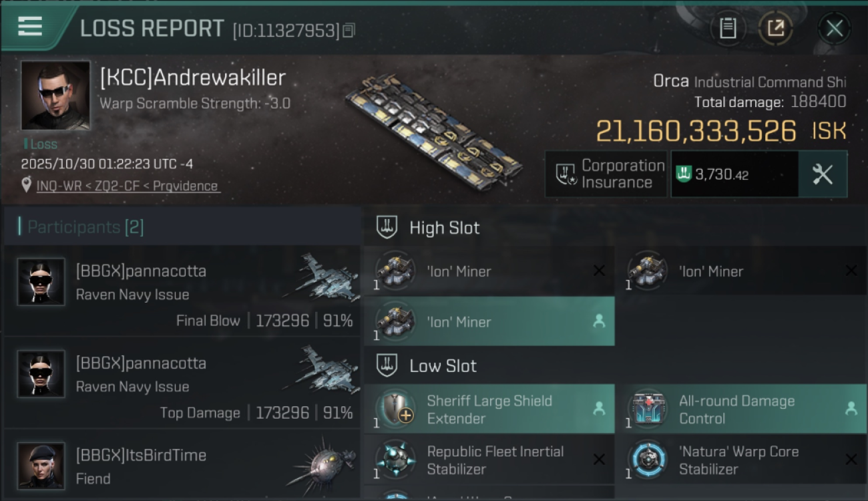This screenshot has width=868, height=501.
Task: Collapse the Low Slot section
Action: click(443, 366)
